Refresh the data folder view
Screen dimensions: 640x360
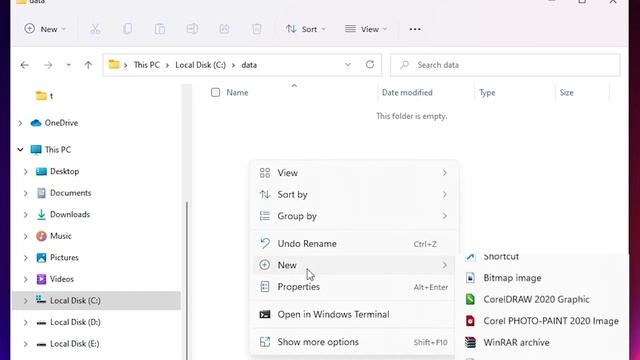point(370,64)
